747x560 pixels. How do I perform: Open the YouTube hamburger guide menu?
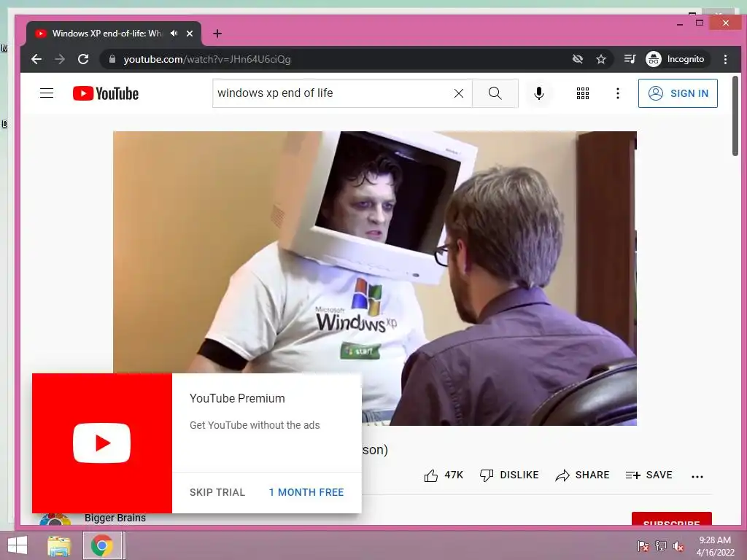[x=47, y=93]
